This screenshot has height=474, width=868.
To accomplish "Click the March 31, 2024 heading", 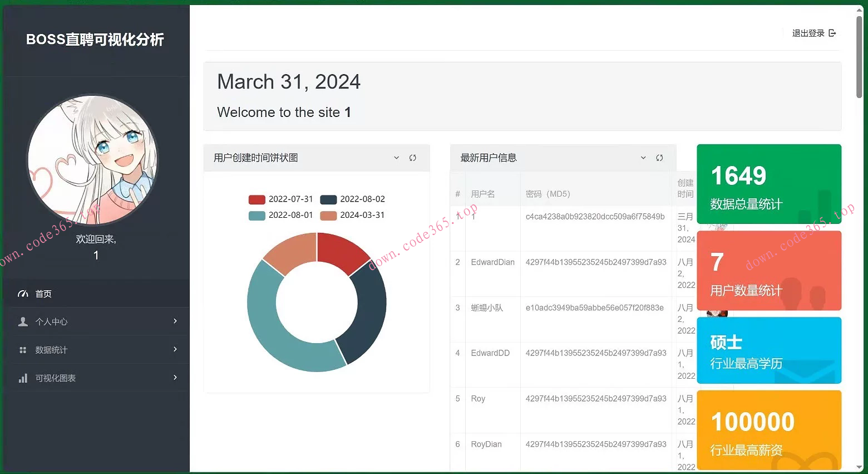I will (x=289, y=82).
